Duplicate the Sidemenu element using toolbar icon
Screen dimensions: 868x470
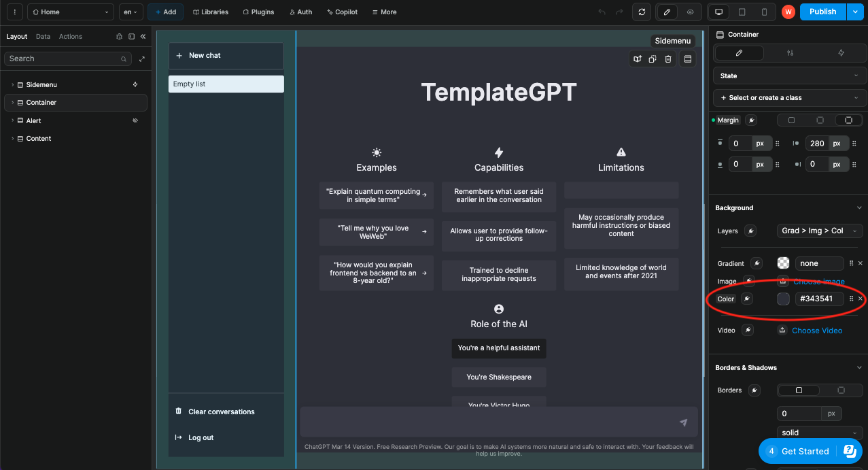(652, 58)
